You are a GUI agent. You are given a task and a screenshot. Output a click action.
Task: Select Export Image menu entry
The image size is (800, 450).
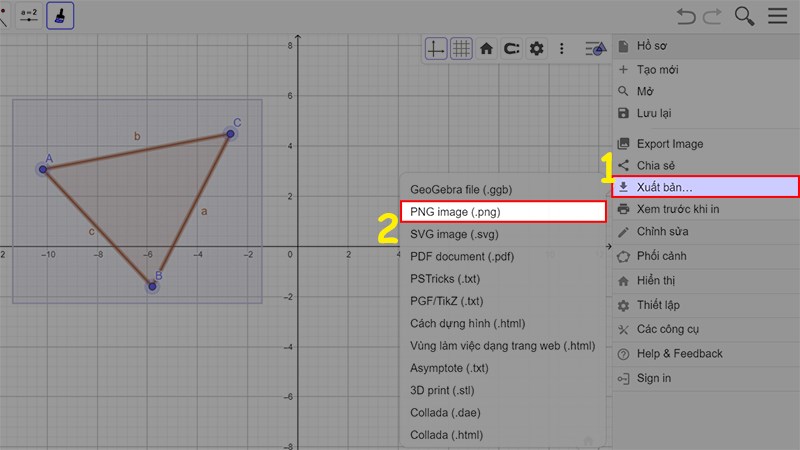(706, 144)
